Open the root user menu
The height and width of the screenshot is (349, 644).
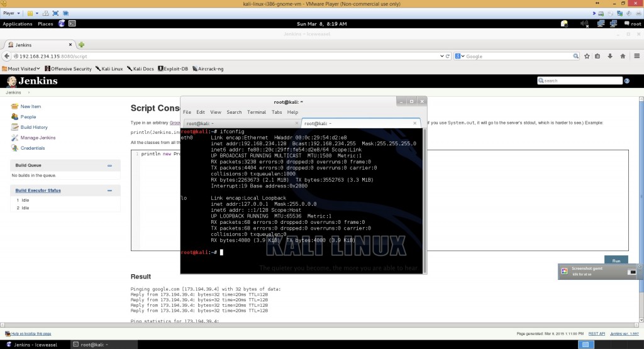(633, 24)
